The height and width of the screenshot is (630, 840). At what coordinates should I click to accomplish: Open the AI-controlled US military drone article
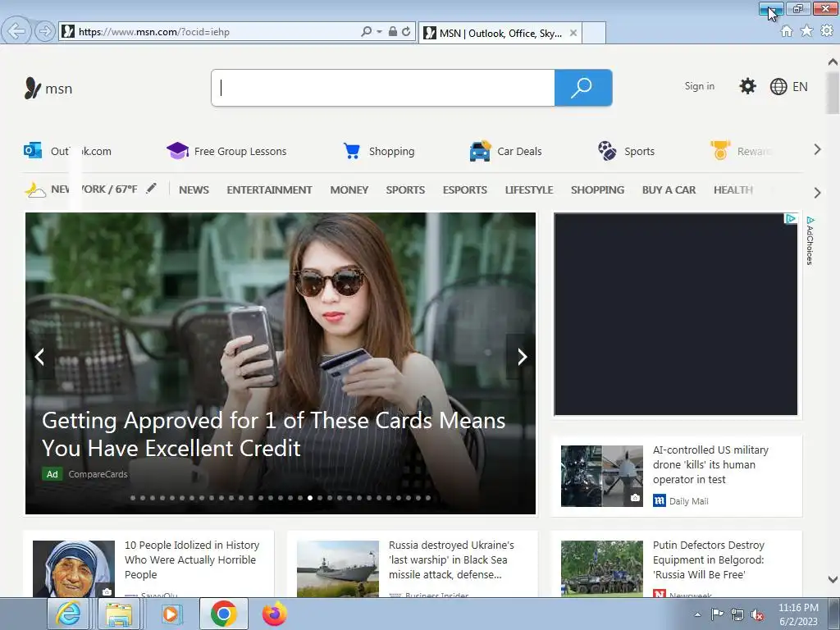(711, 465)
